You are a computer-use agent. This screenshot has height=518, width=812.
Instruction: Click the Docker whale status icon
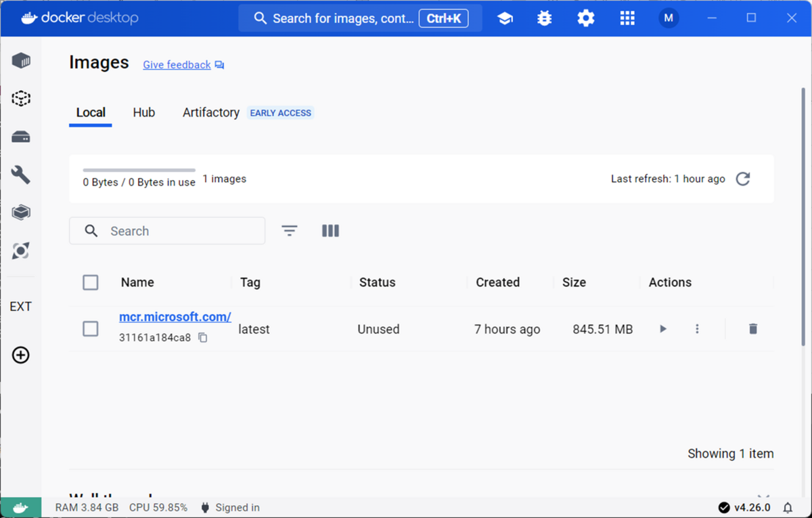[20, 508]
